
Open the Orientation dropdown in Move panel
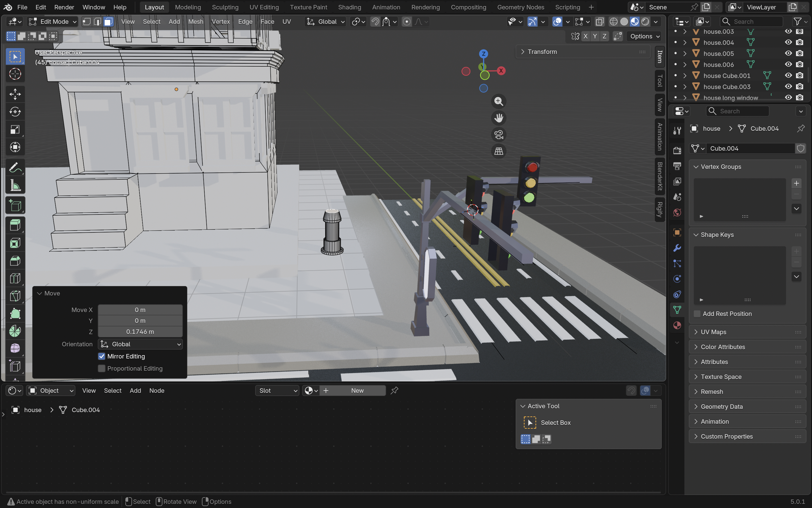click(140, 344)
